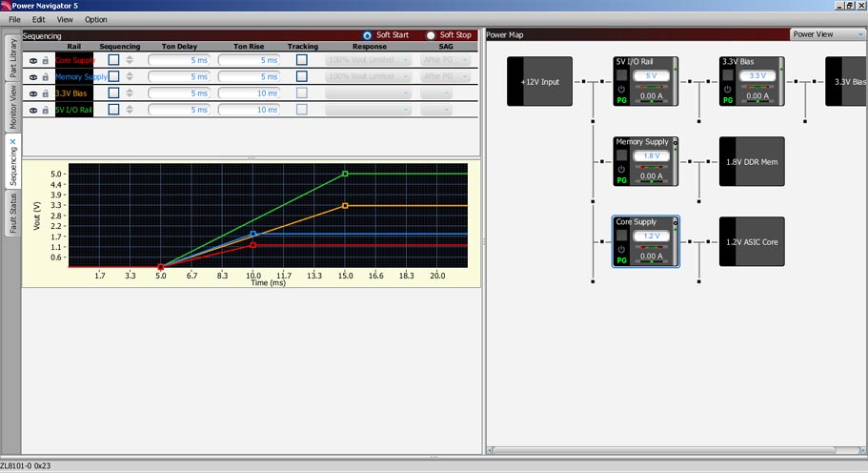This screenshot has height=473, width=868.
Task: Click sequence order stepper for Memory Supply
Action: (130, 76)
